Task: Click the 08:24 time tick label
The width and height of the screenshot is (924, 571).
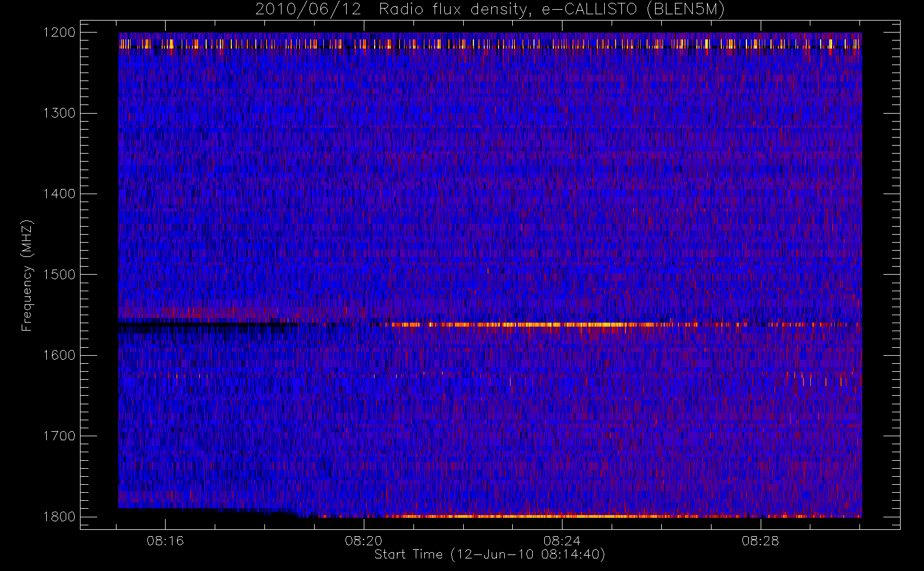Action: coord(562,541)
